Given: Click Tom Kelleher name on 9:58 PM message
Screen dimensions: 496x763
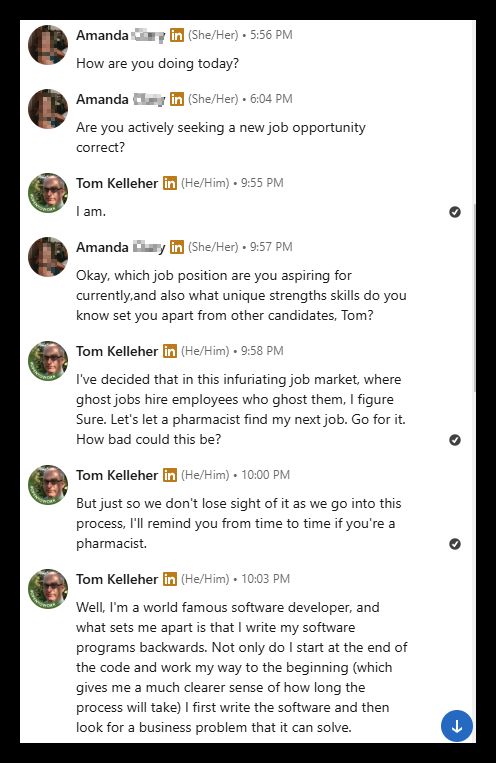Looking at the screenshot, I should pyautogui.click(x=117, y=351).
